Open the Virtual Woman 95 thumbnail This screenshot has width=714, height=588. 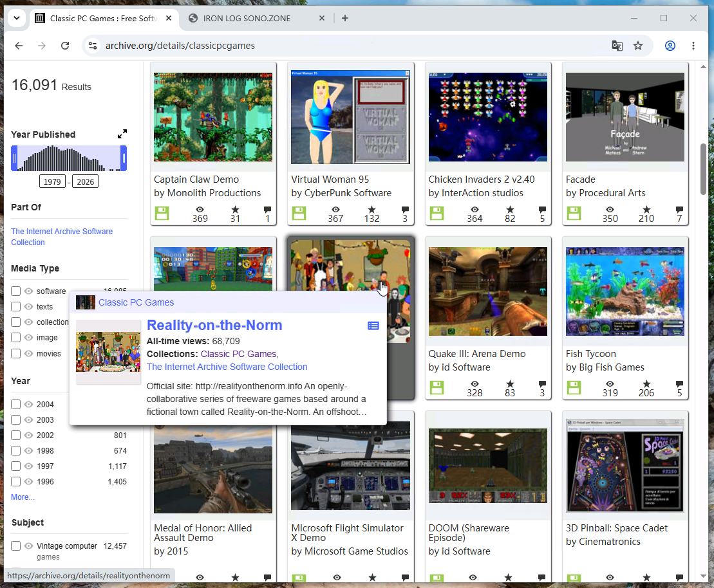350,117
